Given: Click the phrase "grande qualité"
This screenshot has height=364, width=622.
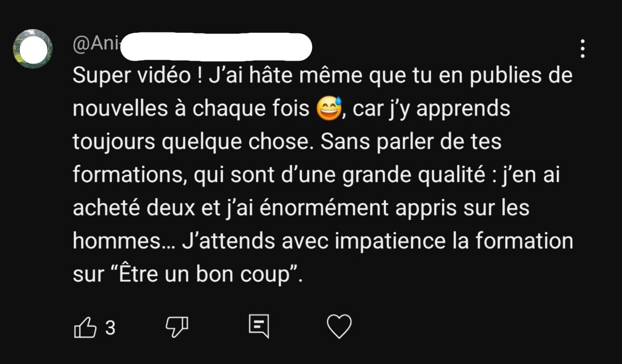Looking at the screenshot, I should [414, 176].
